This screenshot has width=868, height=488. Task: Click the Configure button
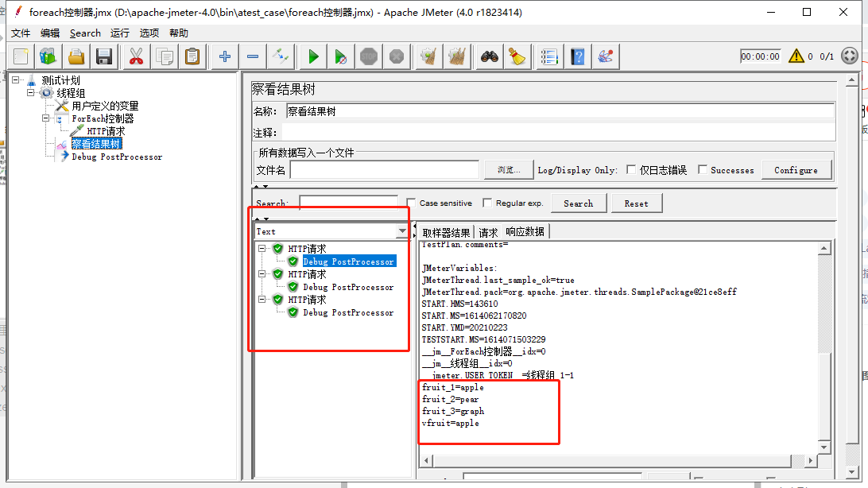[x=796, y=170]
